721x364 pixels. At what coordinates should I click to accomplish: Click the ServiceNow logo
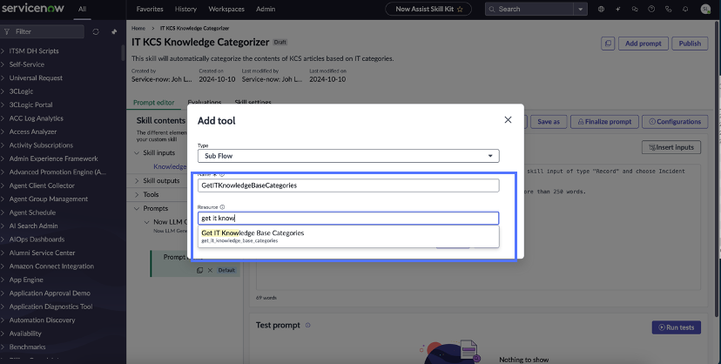32,8
